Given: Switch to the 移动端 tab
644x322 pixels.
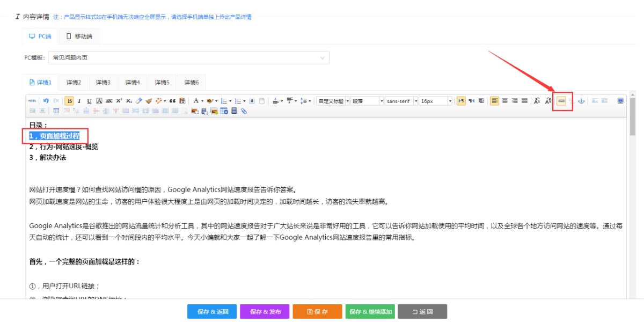Looking at the screenshot, I should coord(79,36).
